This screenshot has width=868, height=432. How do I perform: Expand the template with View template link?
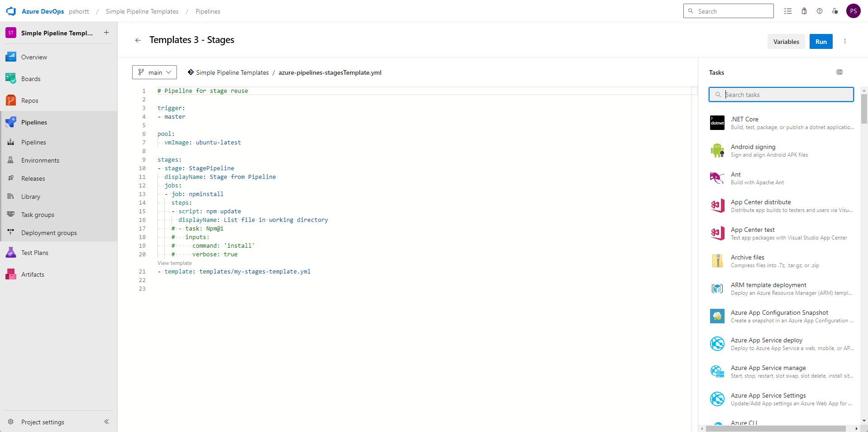(174, 263)
